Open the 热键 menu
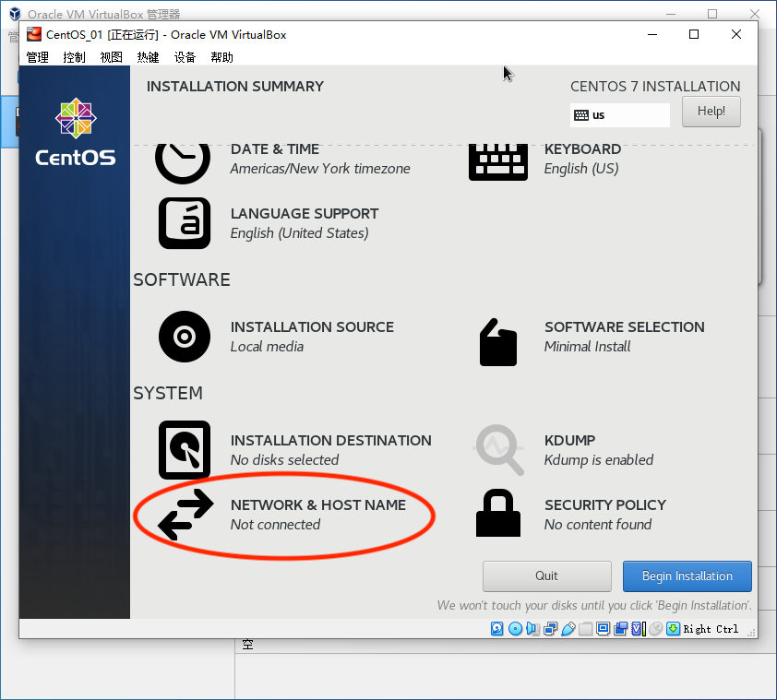 tap(148, 57)
